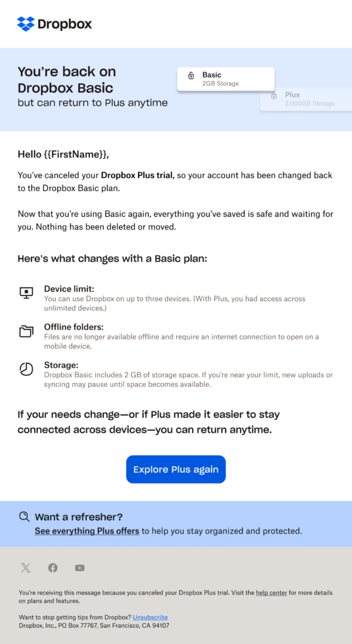This screenshot has width=352, height=644.
Task: Click the magnifier icon beside Want a refresher
Action: coord(25,516)
